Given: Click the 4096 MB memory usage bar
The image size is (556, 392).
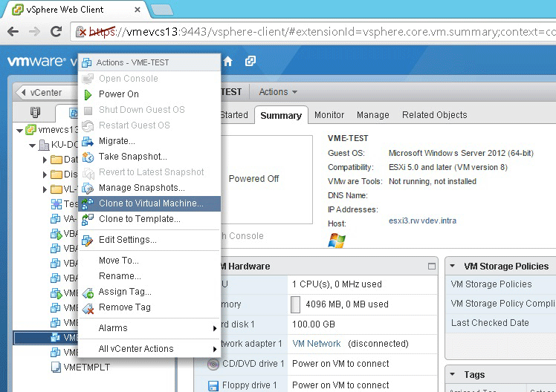Looking at the screenshot, I should pyautogui.click(x=295, y=304).
